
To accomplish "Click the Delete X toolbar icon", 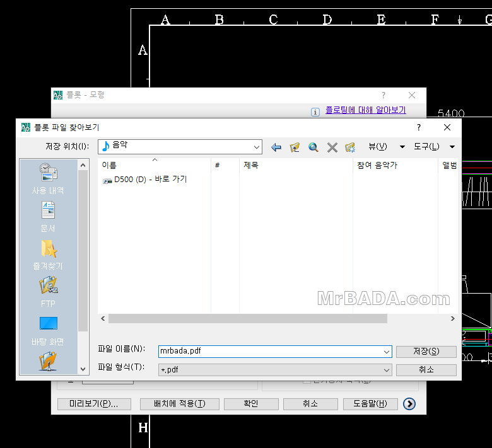I will 332,147.
